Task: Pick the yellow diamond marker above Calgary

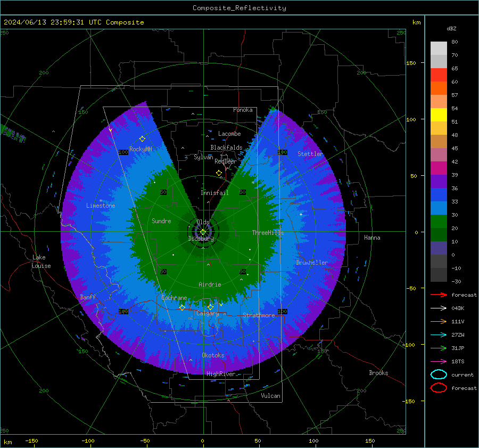Action: (210, 307)
